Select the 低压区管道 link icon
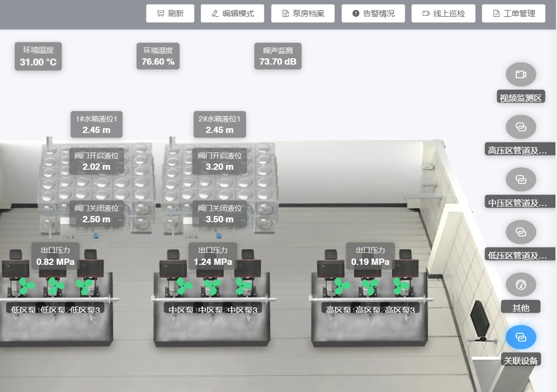The height and width of the screenshot is (392, 557). pos(521,232)
